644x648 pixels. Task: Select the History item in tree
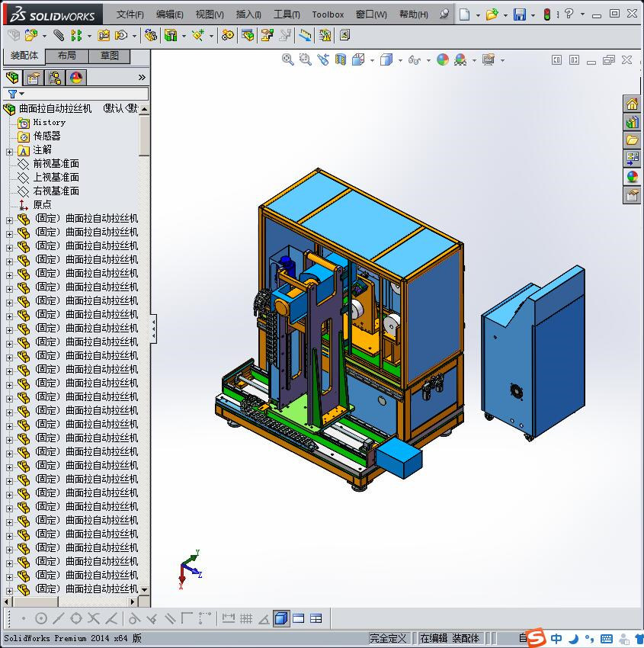coord(49,122)
